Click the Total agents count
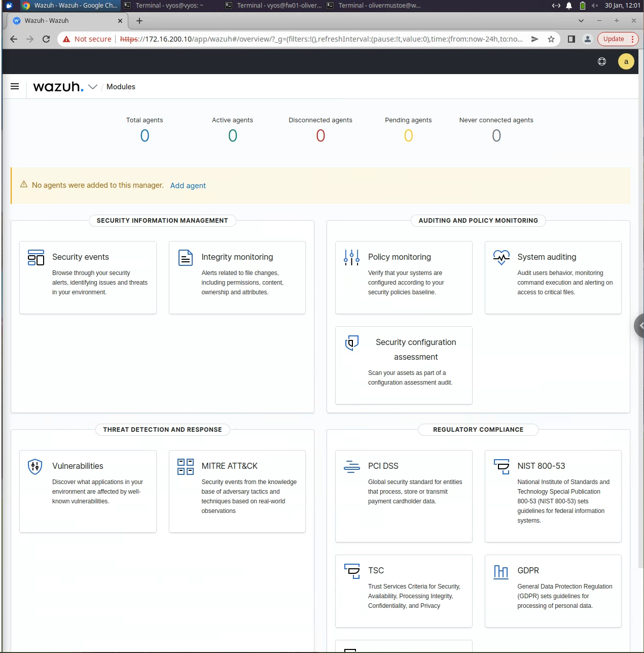Viewport: 644px width, 653px height. click(145, 136)
